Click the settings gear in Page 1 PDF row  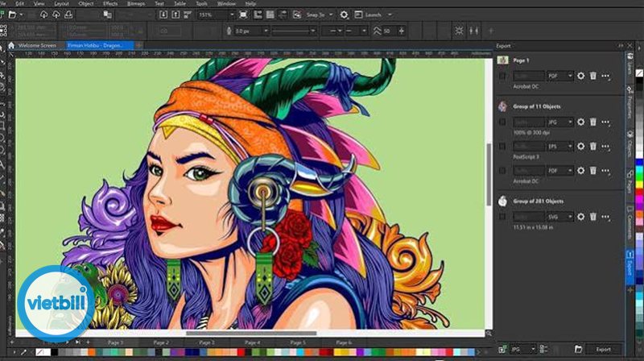[x=580, y=76]
